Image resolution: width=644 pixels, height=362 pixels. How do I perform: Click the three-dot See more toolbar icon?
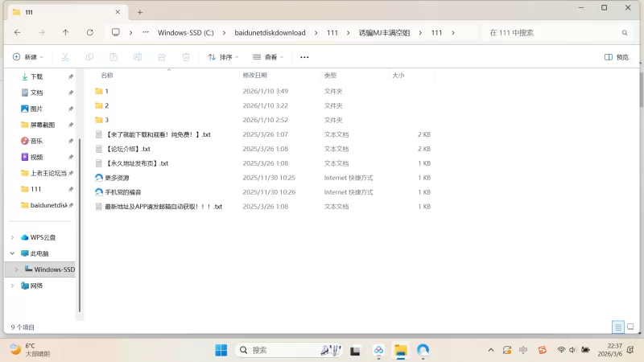tap(304, 57)
